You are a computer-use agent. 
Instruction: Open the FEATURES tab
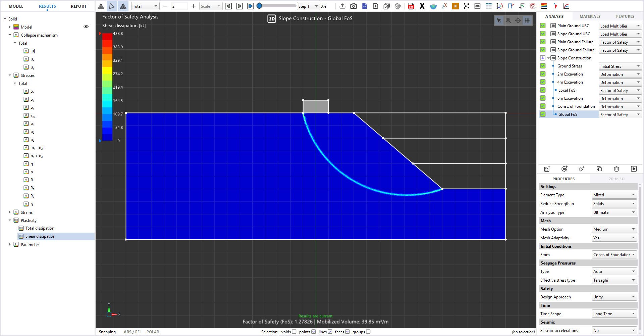pyautogui.click(x=625, y=16)
